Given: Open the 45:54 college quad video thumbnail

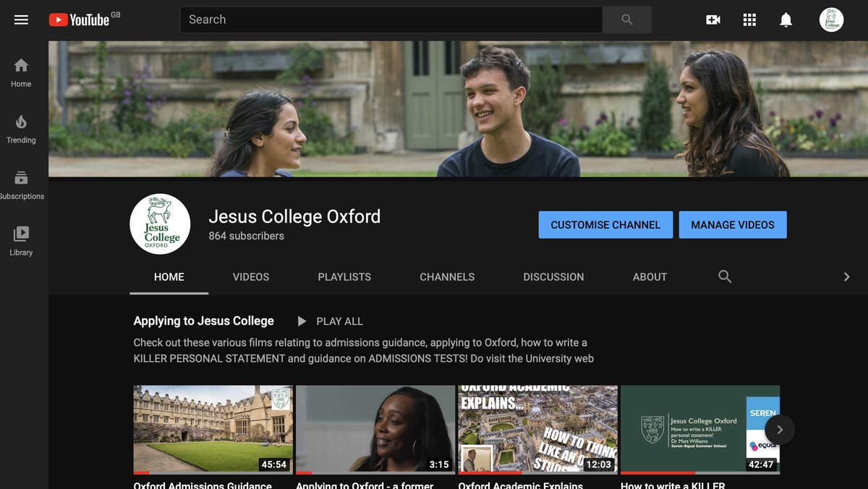Looking at the screenshot, I should 213,430.
